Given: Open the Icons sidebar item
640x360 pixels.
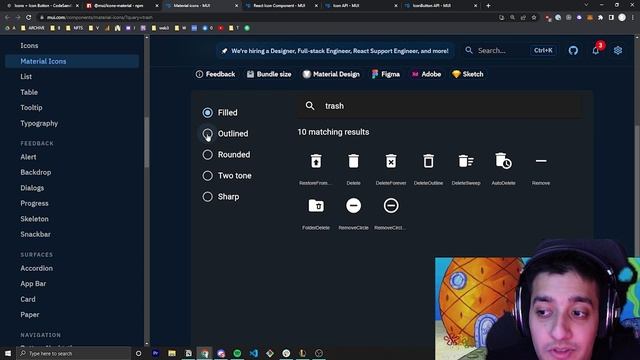Looking at the screenshot, I should tap(29, 46).
